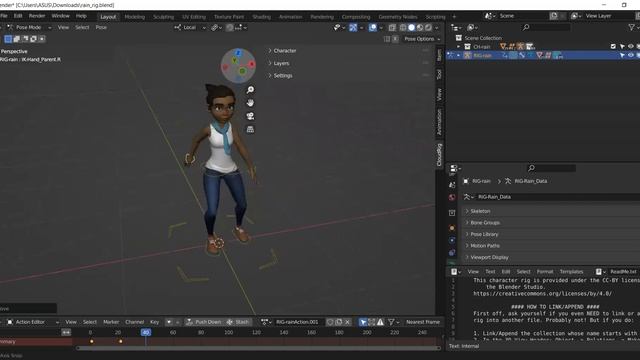Viewport: 640px width, 360px height.
Task: Toggle CH-rain exclude checkbox in outliner
Action: [613, 47]
